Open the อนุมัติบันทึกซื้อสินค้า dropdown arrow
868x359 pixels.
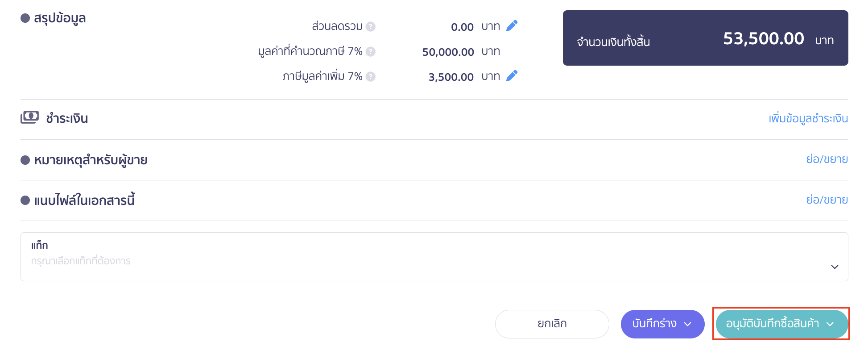(x=831, y=325)
